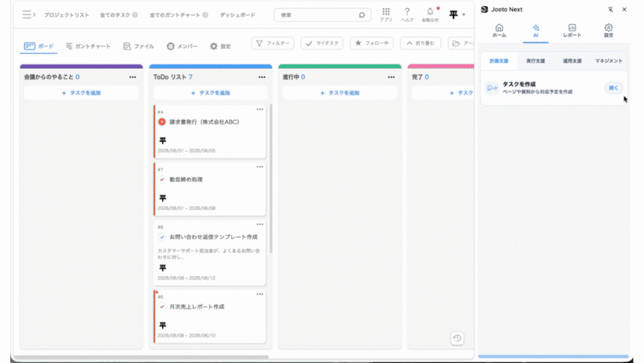Add task in ToDo リスト list

tap(211, 93)
